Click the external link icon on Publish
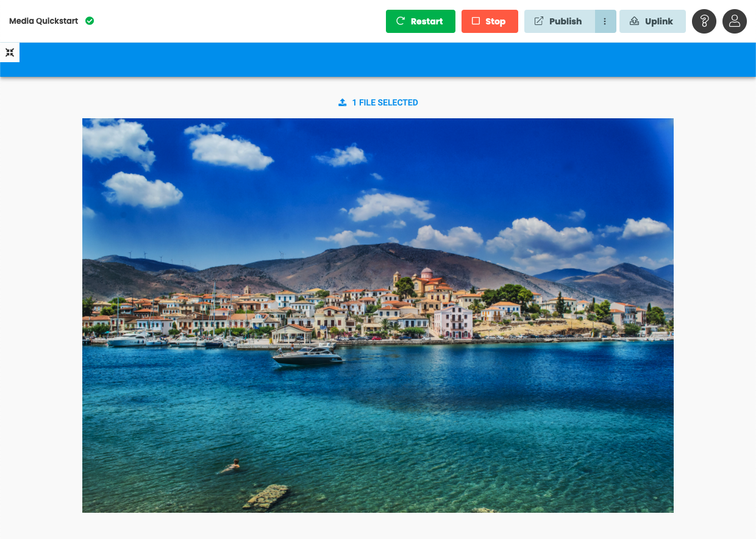Image resolution: width=756 pixels, height=539 pixels. tap(539, 21)
